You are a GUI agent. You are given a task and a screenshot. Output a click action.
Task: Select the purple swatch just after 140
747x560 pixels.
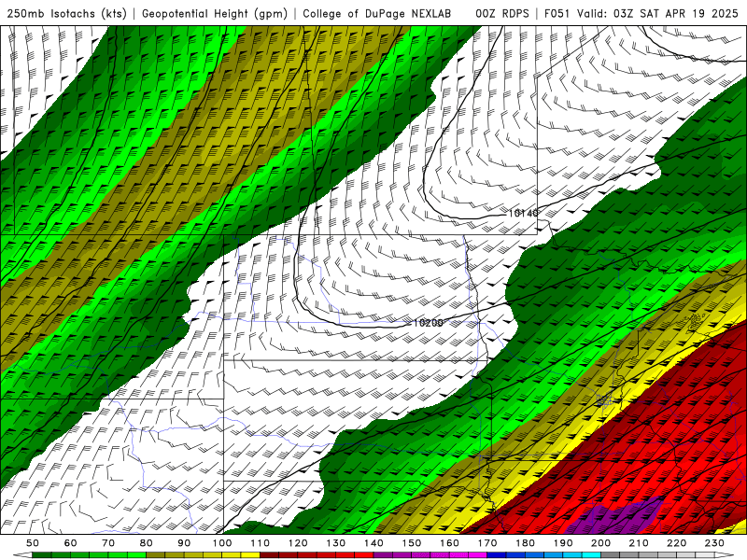(383, 555)
